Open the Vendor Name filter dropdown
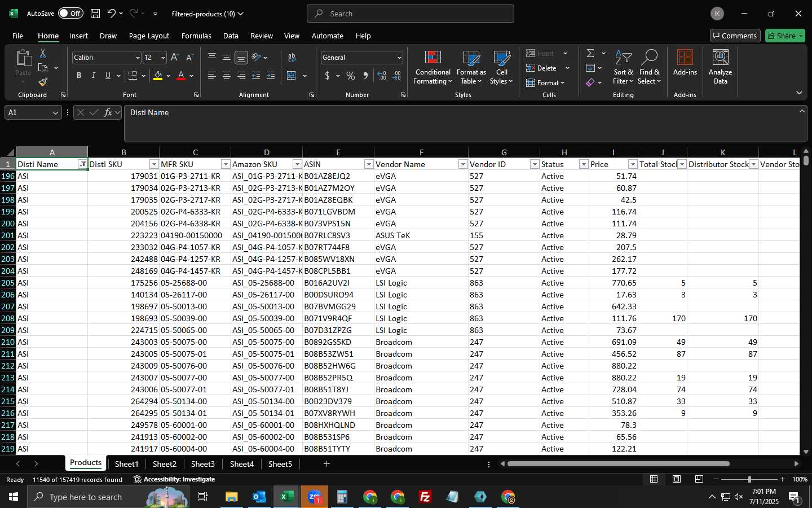The width and height of the screenshot is (812, 508). [463, 164]
